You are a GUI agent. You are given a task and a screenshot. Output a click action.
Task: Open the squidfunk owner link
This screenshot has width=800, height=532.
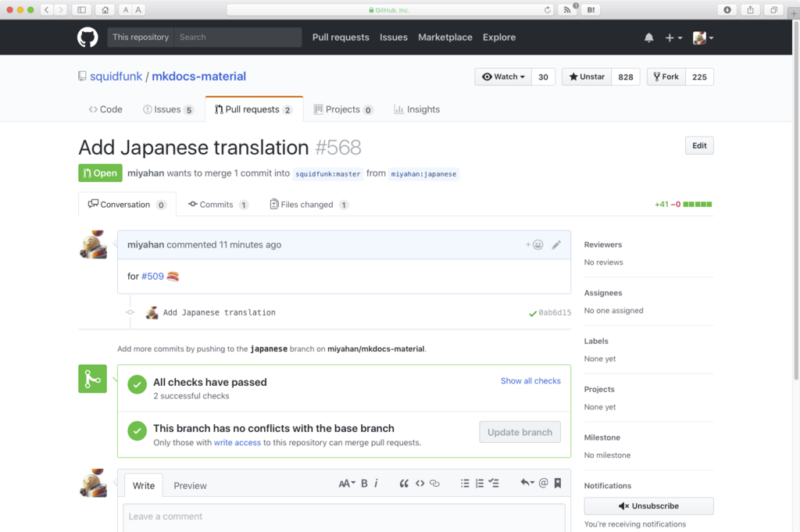pos(116,77)
